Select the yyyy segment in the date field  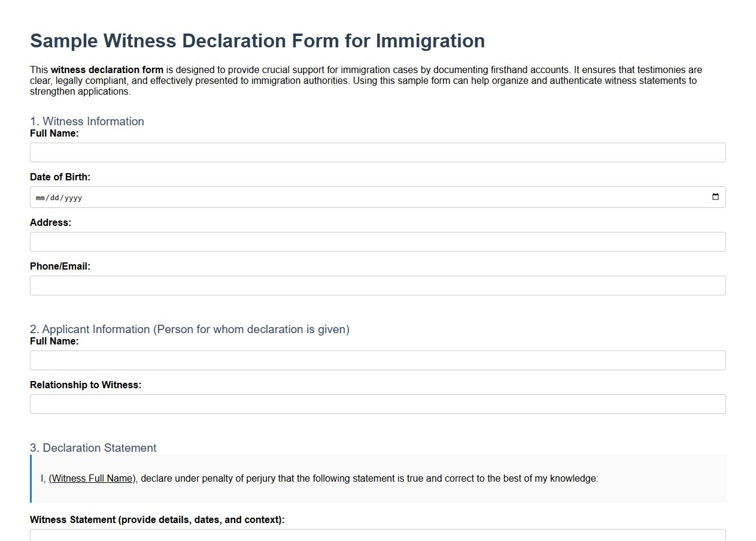[x=73, y=197]
